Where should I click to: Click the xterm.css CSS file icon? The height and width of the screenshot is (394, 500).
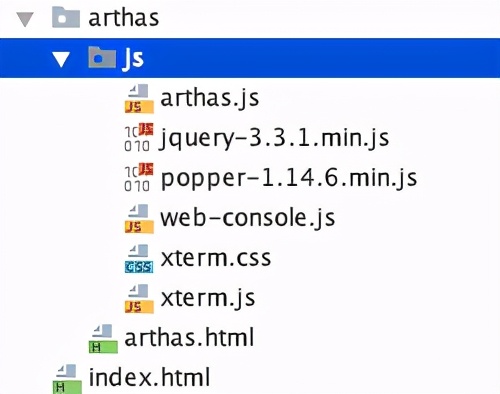click(139, 258)
